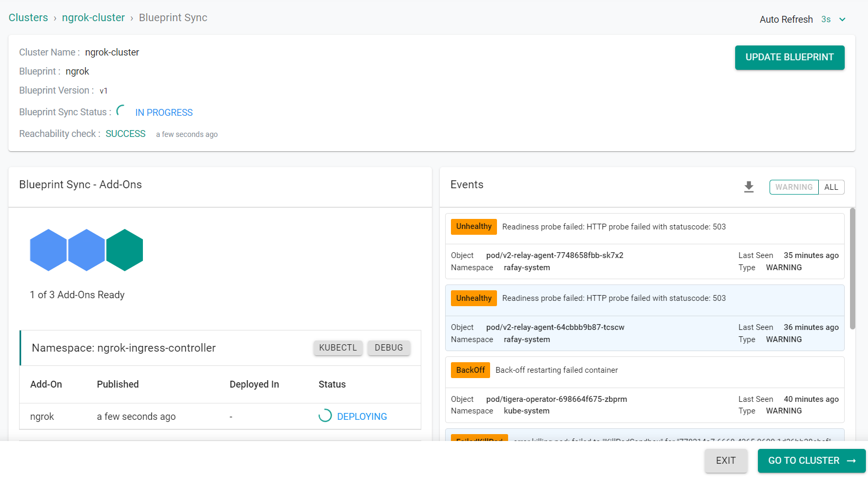Filter events by WARNING toggle
This screenshot has height=478, width=868.
click(x=794, y=187)
